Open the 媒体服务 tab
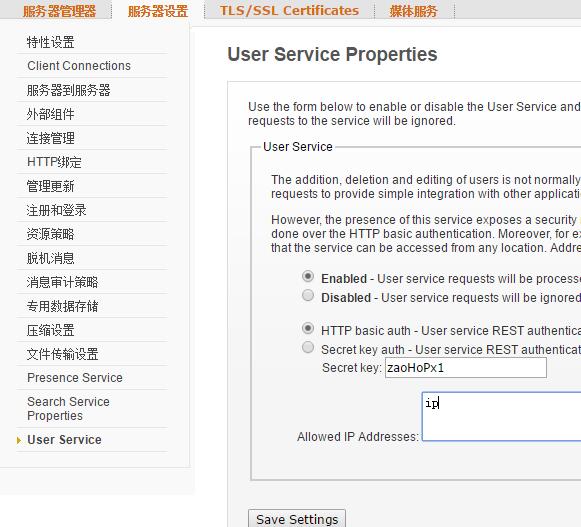 pyautogui.click(x=413, y=11)
